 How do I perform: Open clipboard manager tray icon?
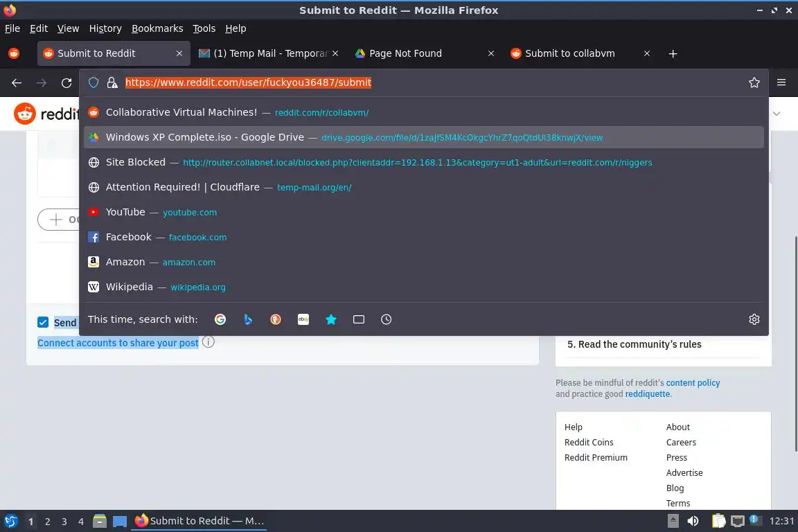[x=718, y=521]
